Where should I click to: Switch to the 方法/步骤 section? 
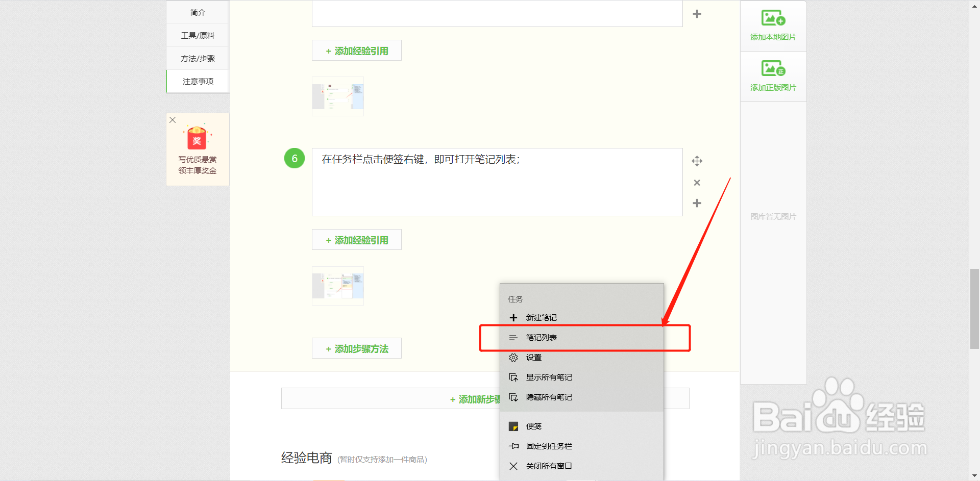click(x=197, y=58)
